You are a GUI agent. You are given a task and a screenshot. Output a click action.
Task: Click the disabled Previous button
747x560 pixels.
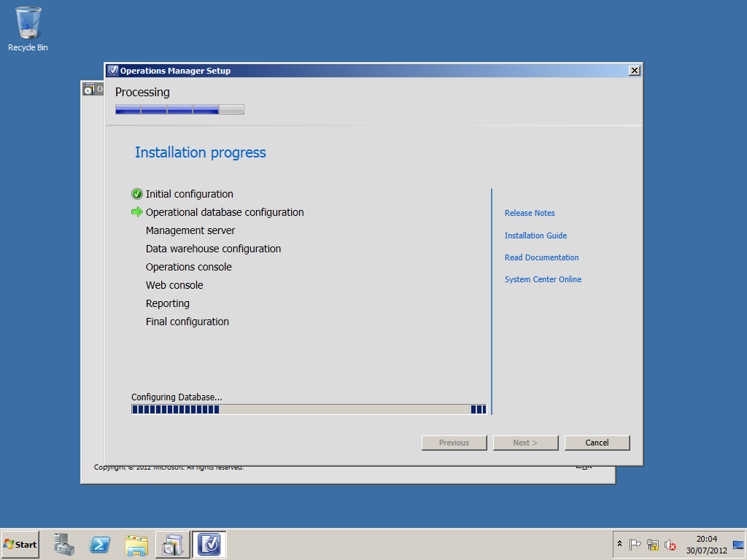(454, 443)
